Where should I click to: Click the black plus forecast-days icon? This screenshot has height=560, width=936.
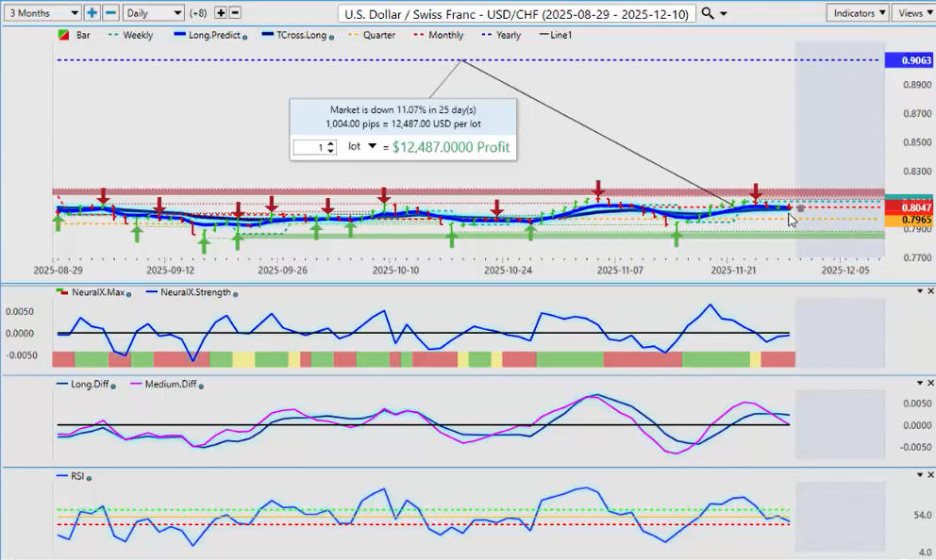coord(221,13)
